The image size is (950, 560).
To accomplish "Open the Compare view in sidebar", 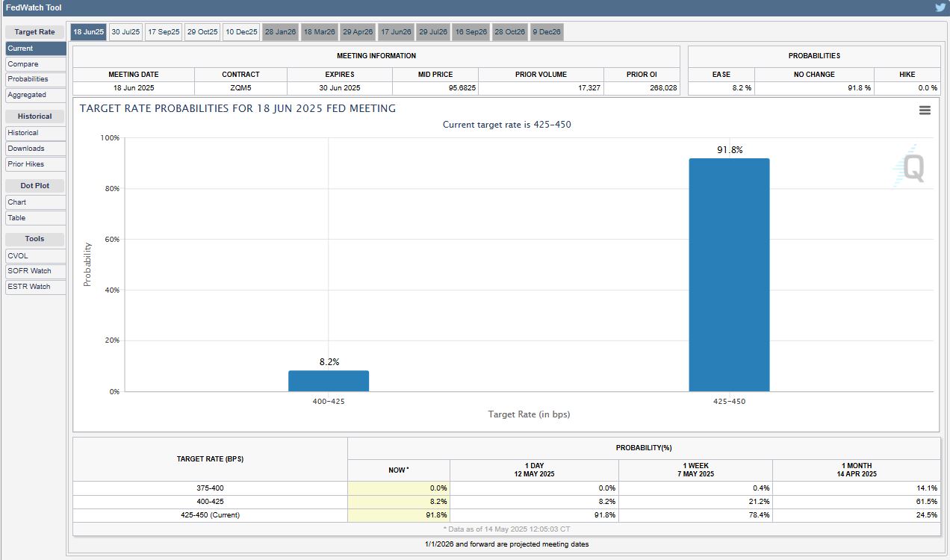I will click(x=35, y=64).
